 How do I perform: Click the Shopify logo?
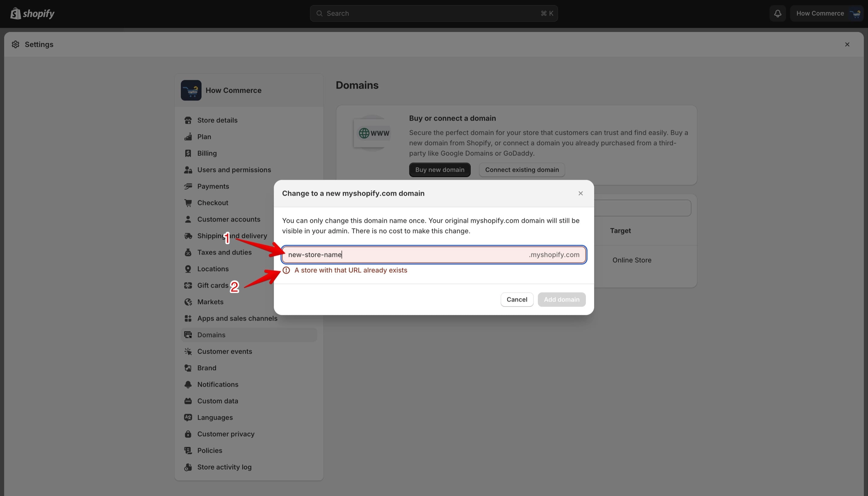(x=32, y=14)
